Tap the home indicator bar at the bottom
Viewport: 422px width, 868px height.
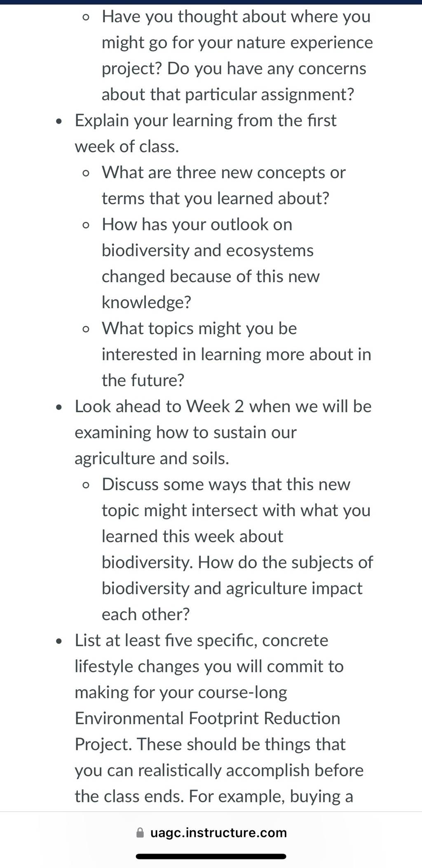(211, 856)
